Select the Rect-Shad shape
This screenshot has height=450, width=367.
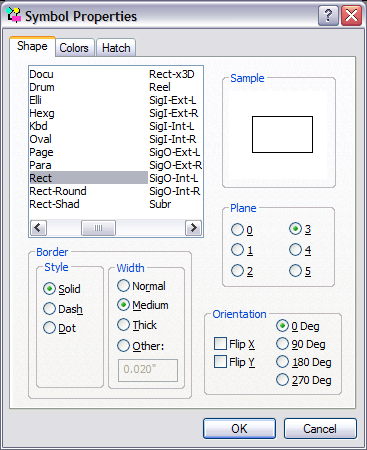tap(55, 204)
